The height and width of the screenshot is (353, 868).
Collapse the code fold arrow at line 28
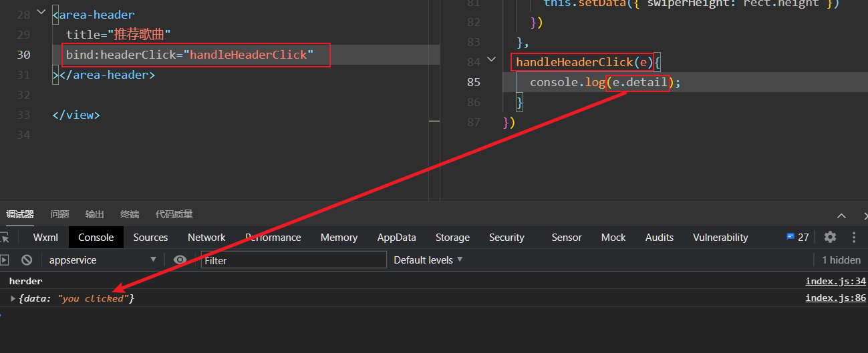[41, 13]
